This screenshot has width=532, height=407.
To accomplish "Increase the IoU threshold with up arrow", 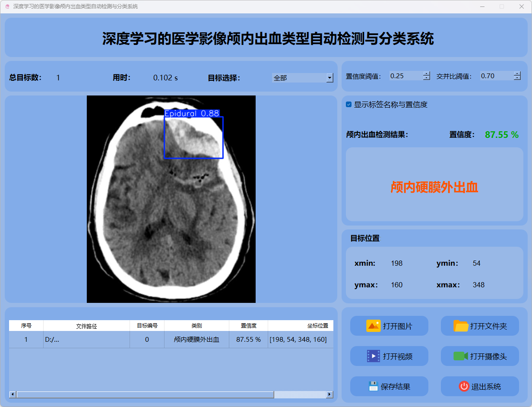I will pos(517,73).
